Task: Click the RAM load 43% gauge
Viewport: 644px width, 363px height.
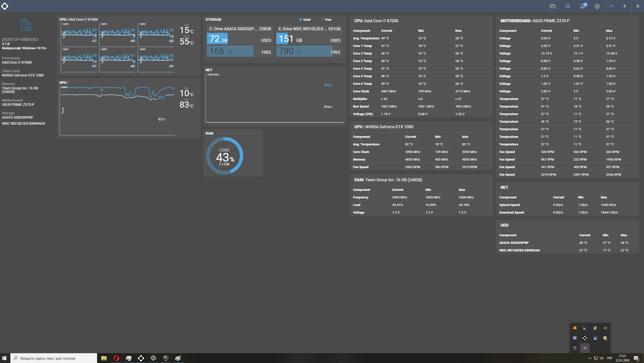Action: (x=225, y=156)
